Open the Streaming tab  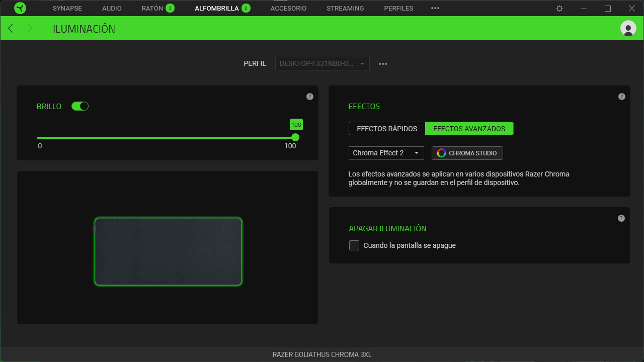coord(345,8)
